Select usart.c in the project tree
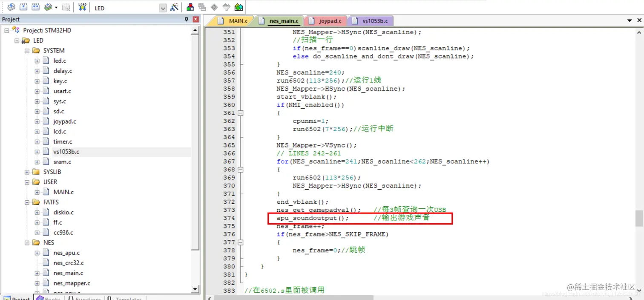The image size is (644, 300). 62,91
